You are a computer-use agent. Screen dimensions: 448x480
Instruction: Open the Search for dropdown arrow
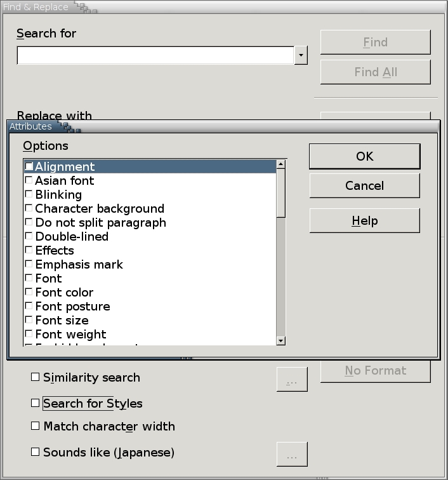(301, 55)
